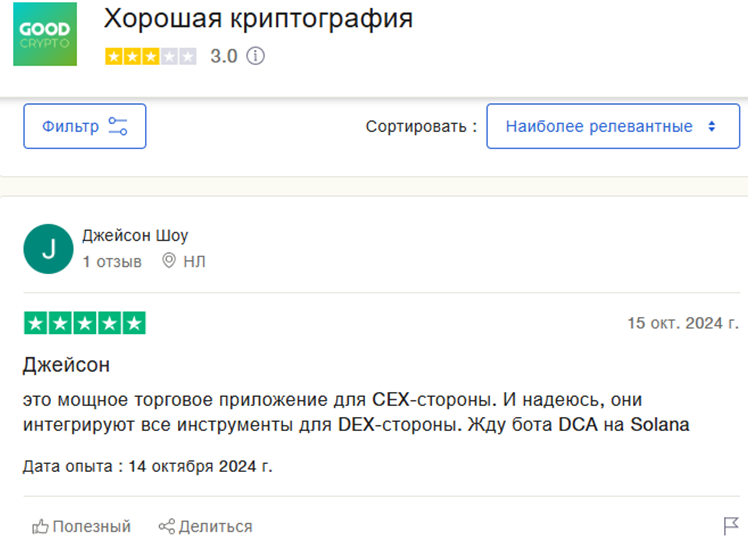Click the location pin icon next to НЛ

[169, 261]
